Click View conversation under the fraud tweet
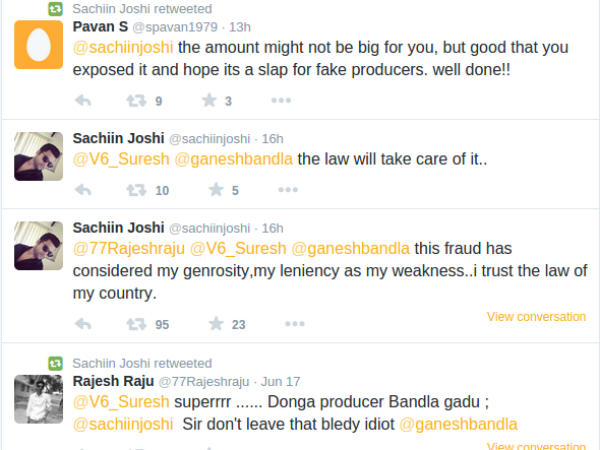The width and height of the screenshot is (600, 450). pos(536,317)
